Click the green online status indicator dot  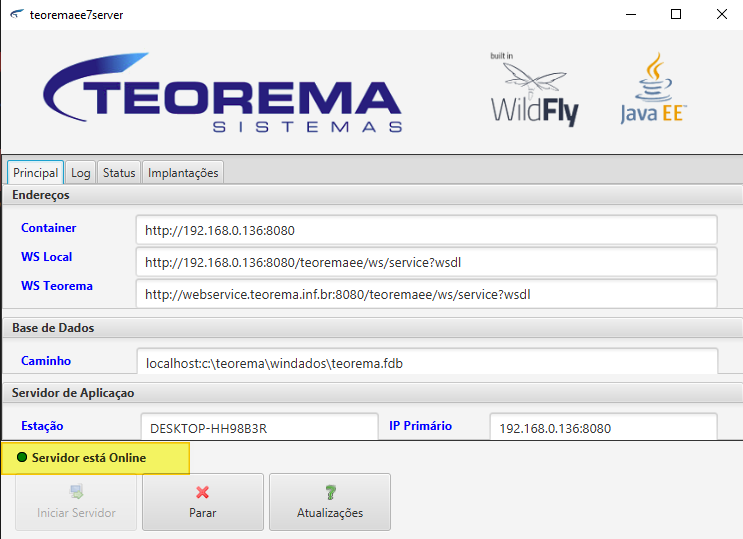pyautogui.click(x=22, y=457)
